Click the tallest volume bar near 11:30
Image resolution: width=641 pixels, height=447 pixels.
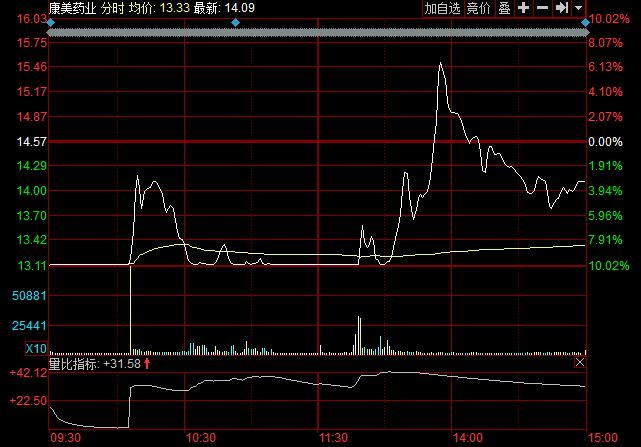(359, 334)
